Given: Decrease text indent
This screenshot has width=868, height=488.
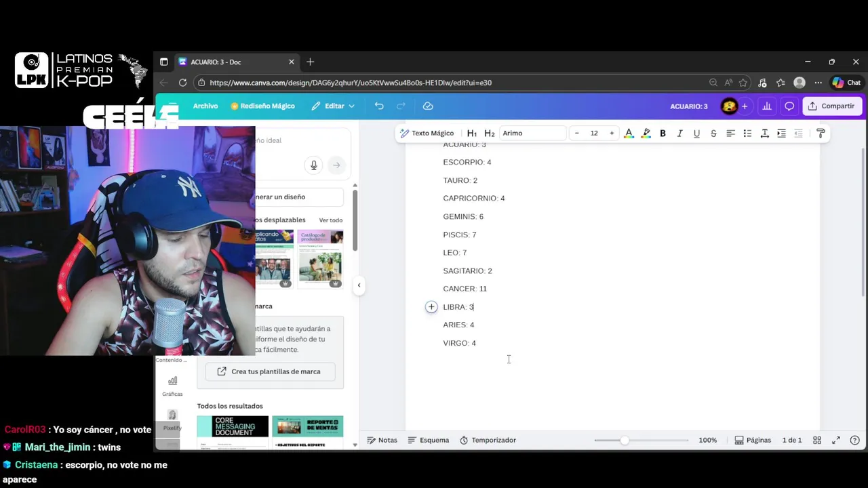Looking at the screenshot, I should tap(798, 133).
